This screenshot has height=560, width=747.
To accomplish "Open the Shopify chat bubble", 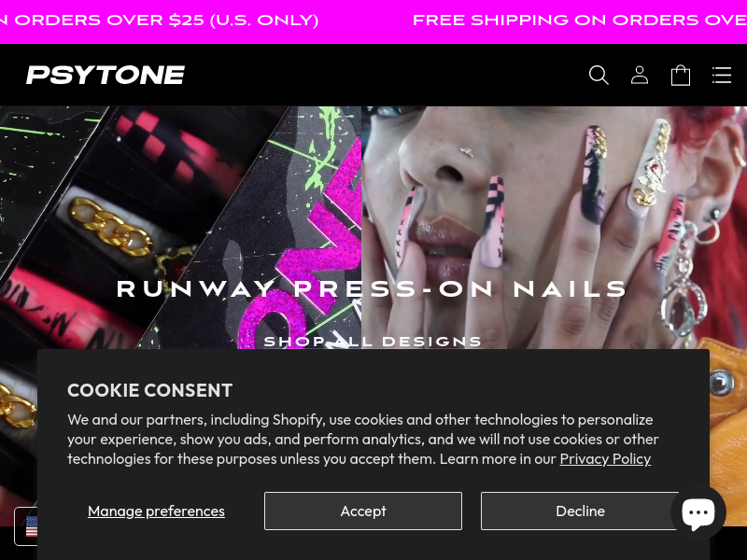I will pos(698,512).
